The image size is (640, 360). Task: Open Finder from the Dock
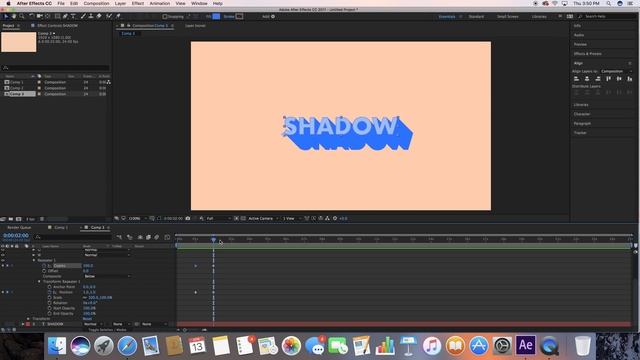point(57,346)
